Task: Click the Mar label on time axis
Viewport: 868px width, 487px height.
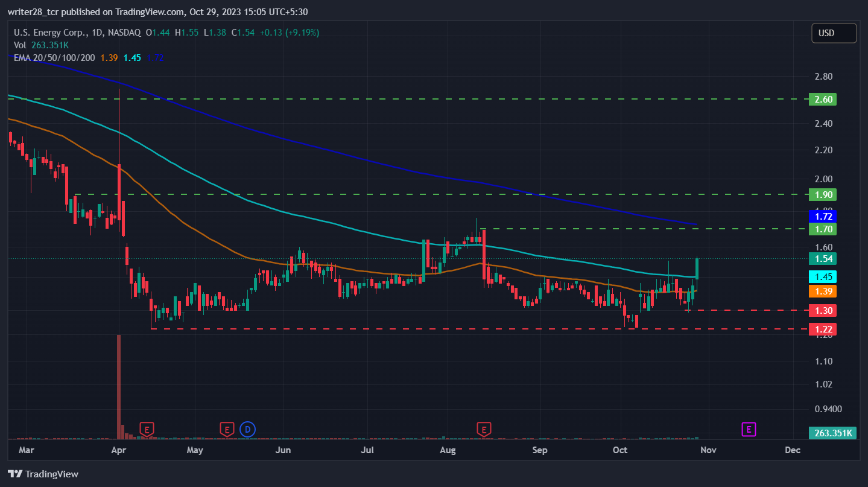Action: tap(26, 450)
